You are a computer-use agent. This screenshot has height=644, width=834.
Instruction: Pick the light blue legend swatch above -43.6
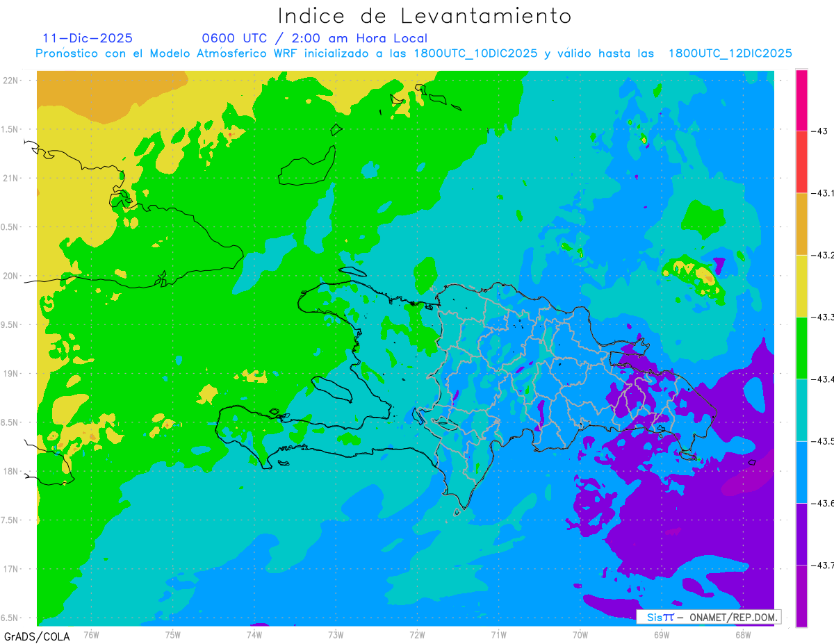tap(801, 472)
